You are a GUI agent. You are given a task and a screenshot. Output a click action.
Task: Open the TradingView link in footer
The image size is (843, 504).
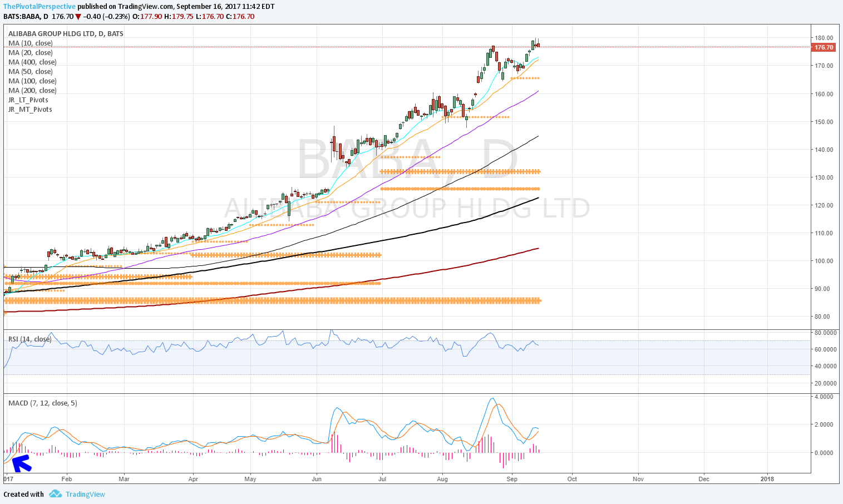(85, 494)
